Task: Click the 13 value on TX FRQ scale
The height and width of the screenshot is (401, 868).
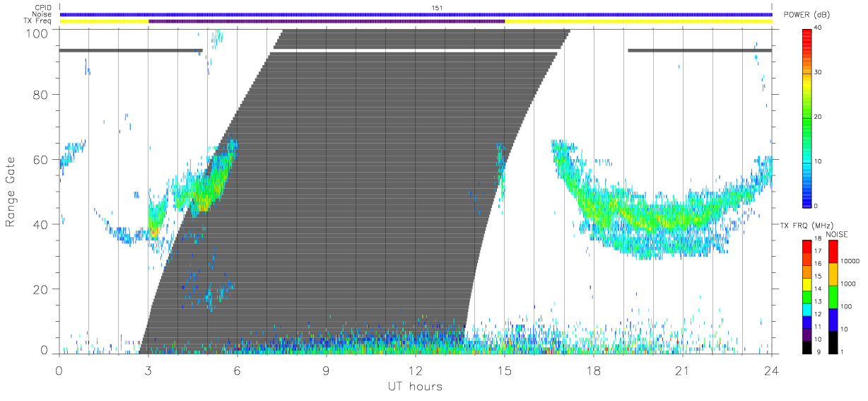Action: pyautogui.click(x=817, y=302)
